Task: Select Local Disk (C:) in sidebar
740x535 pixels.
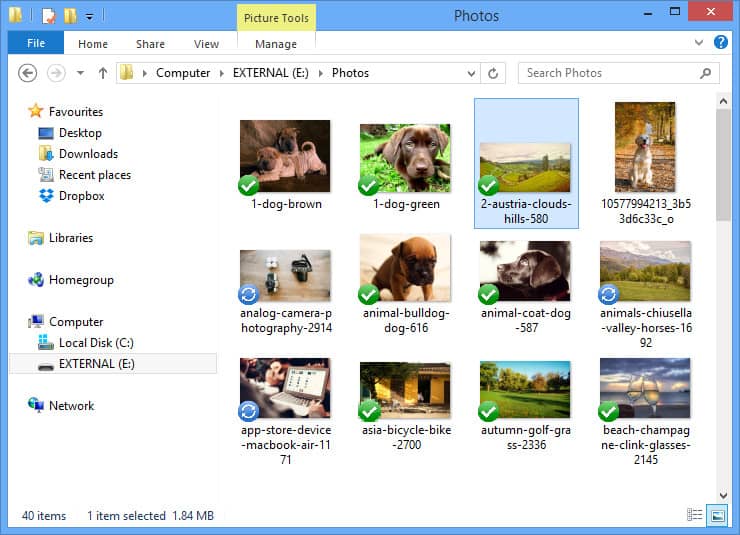Action: pos(86,343)
